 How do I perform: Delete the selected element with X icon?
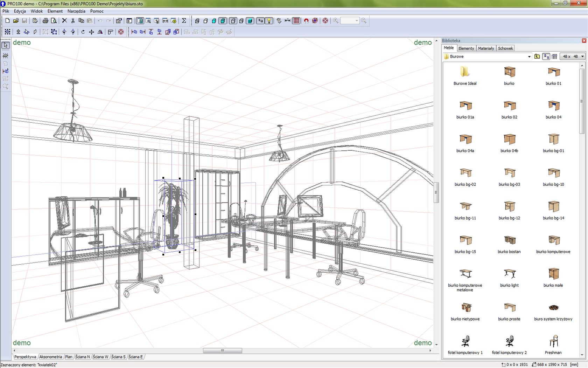(64, 21)
